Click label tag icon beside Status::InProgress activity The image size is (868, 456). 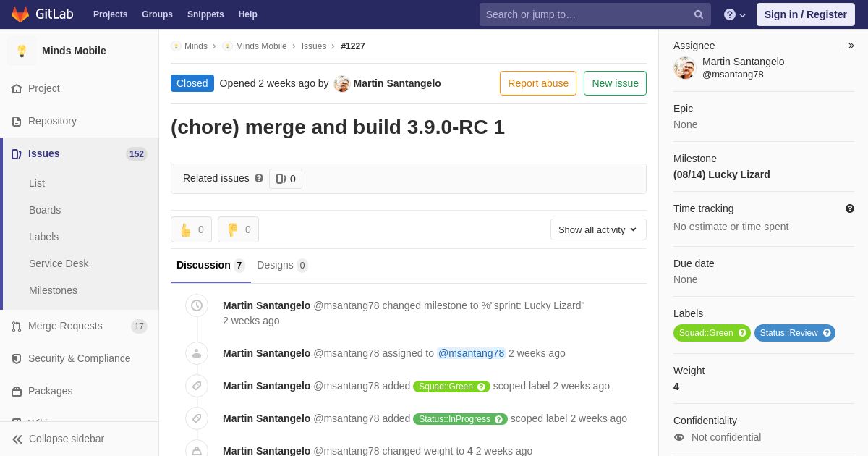pos(197,418)
